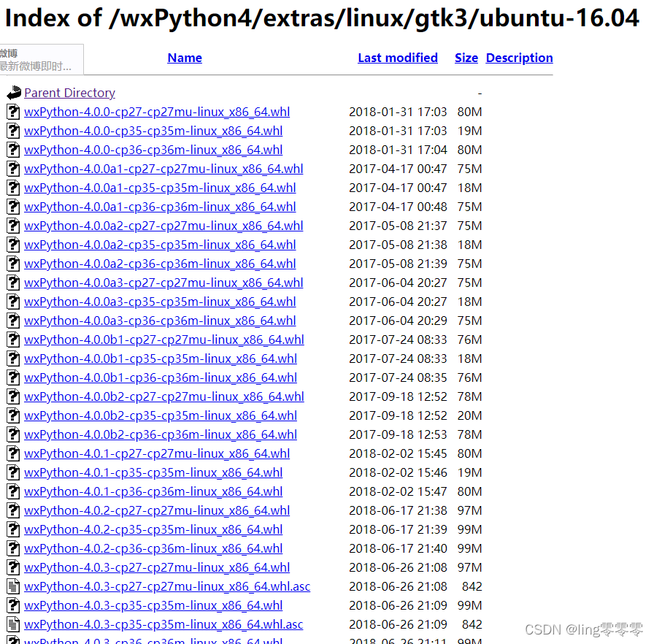This screenshot has width=654, height=644.
Task: Click 20M size of wxPython-4.0.0b2-cp35-cp35m whl
Action: 469,415
